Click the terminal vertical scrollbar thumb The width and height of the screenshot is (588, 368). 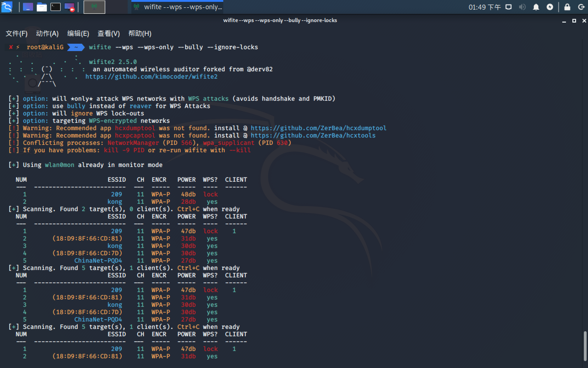pos(585,346)
